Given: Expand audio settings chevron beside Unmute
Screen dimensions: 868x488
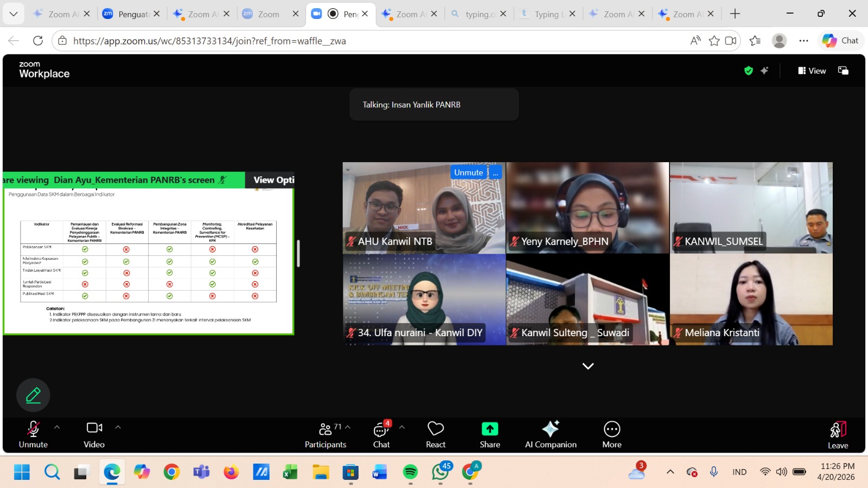Looking at the screenshot, I should (57, 427).
